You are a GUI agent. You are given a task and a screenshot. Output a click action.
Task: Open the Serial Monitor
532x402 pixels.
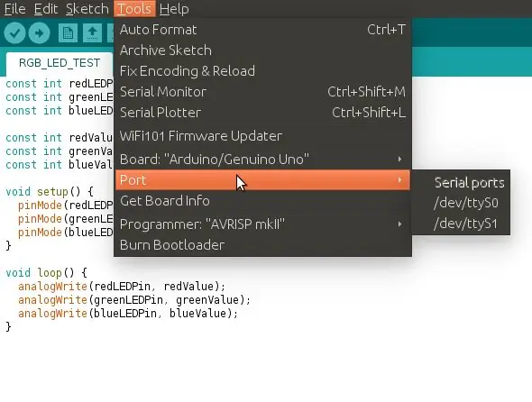[262, 92]
